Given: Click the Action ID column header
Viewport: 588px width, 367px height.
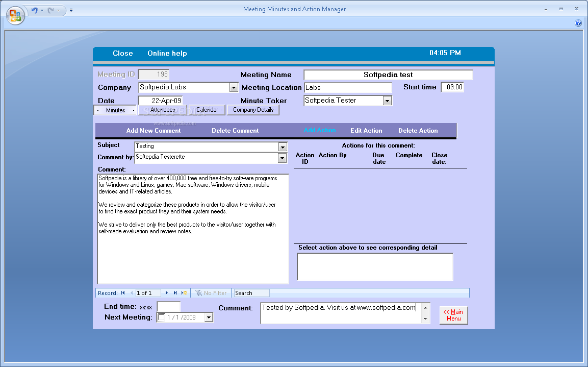Looking at the screenshot, I should point(305,158).
